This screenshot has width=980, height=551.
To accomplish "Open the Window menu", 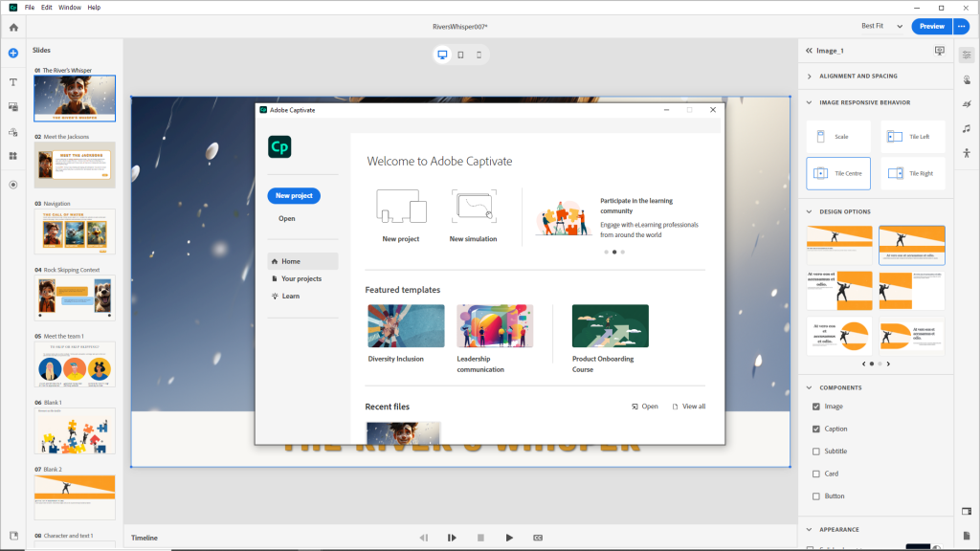I will pos(70,7).
